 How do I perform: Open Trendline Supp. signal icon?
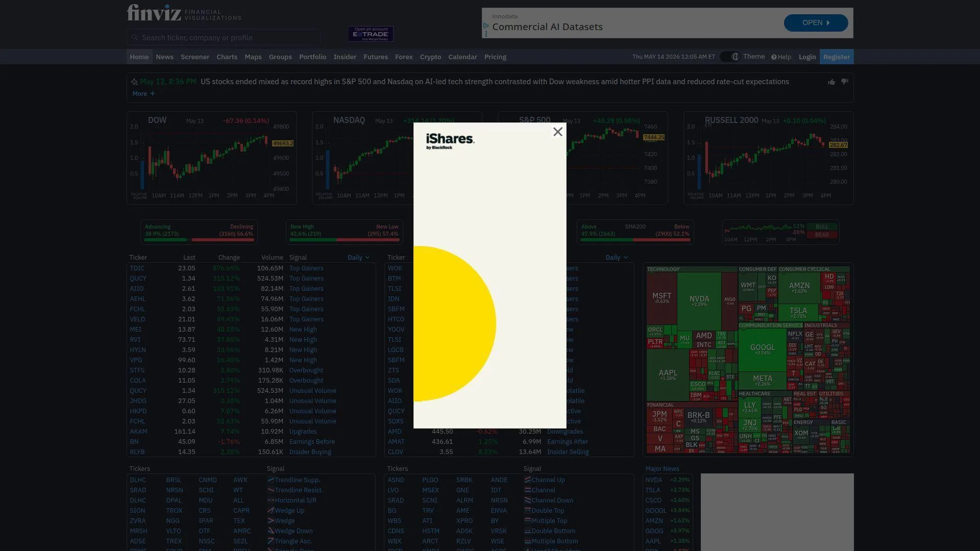[271, 480]
